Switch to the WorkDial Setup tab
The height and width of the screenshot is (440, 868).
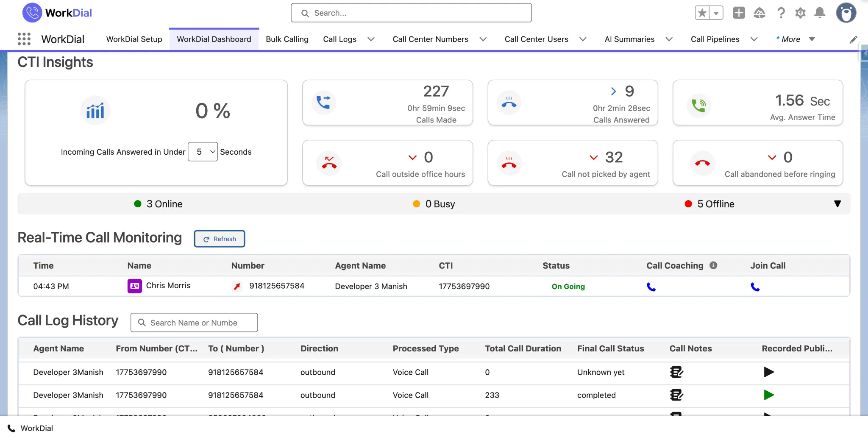134,39
